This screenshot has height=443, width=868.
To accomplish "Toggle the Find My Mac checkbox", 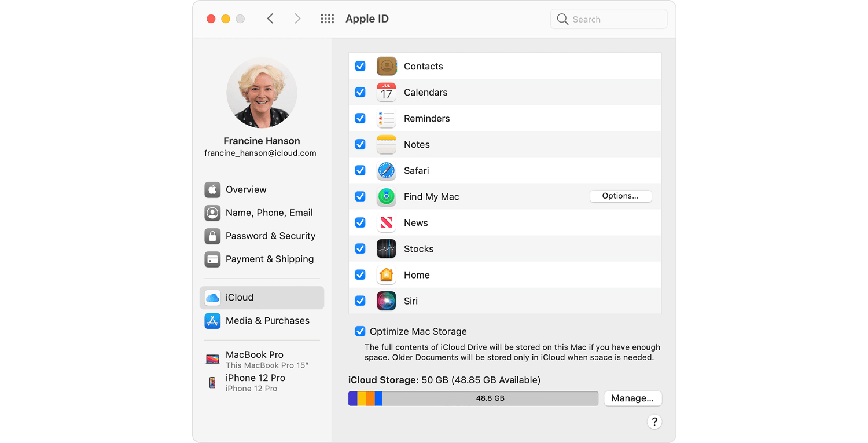I will 360,196.
